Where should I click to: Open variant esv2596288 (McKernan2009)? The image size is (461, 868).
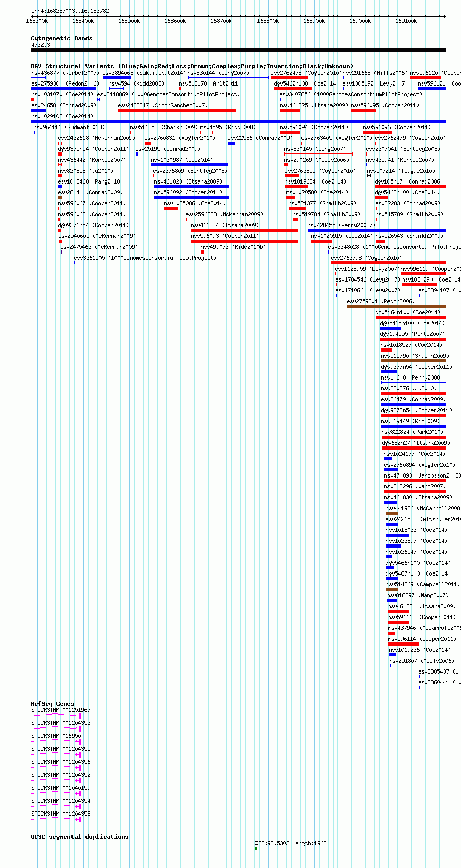click(224, 214)
